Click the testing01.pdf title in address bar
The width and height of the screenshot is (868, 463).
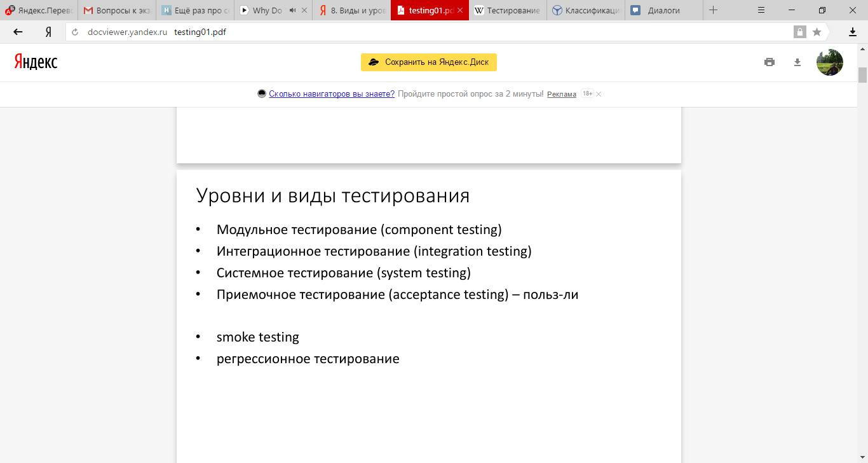pyautogui.click(x=200, y=32)
